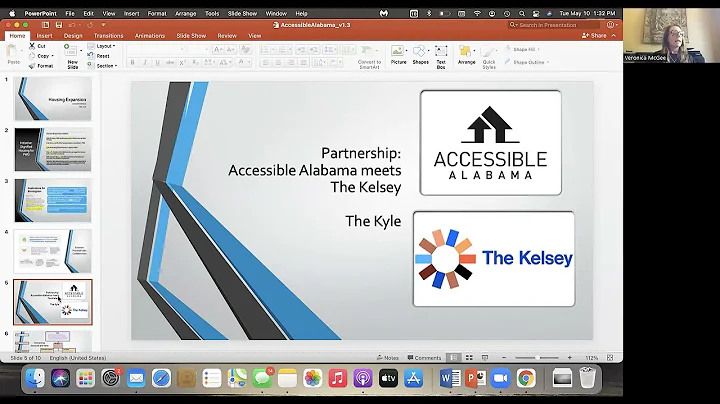Click the 112% zoom level
The height and width of the screenshot is (404, 720).
(x=591, y=358)
